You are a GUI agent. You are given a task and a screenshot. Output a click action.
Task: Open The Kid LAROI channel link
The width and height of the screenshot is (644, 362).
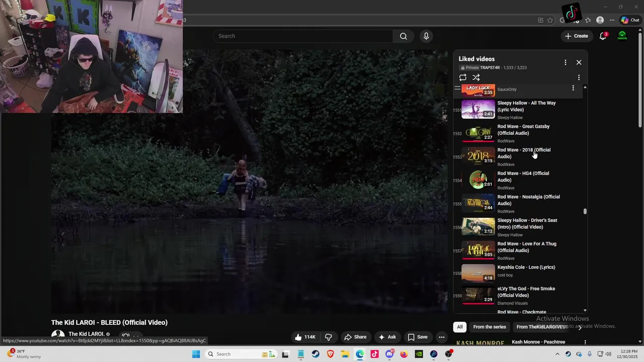[86, 334]
